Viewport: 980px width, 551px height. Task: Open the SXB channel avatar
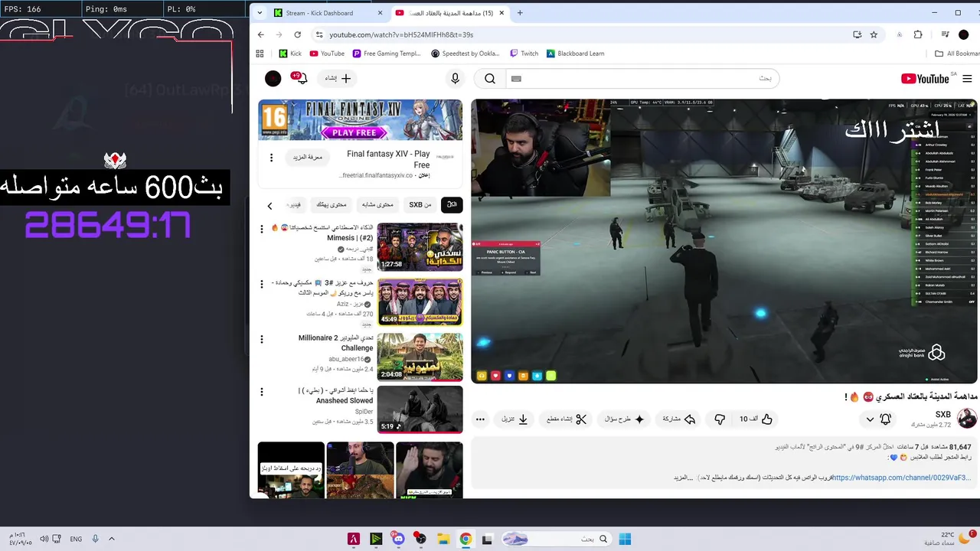[x=968, y=419]
